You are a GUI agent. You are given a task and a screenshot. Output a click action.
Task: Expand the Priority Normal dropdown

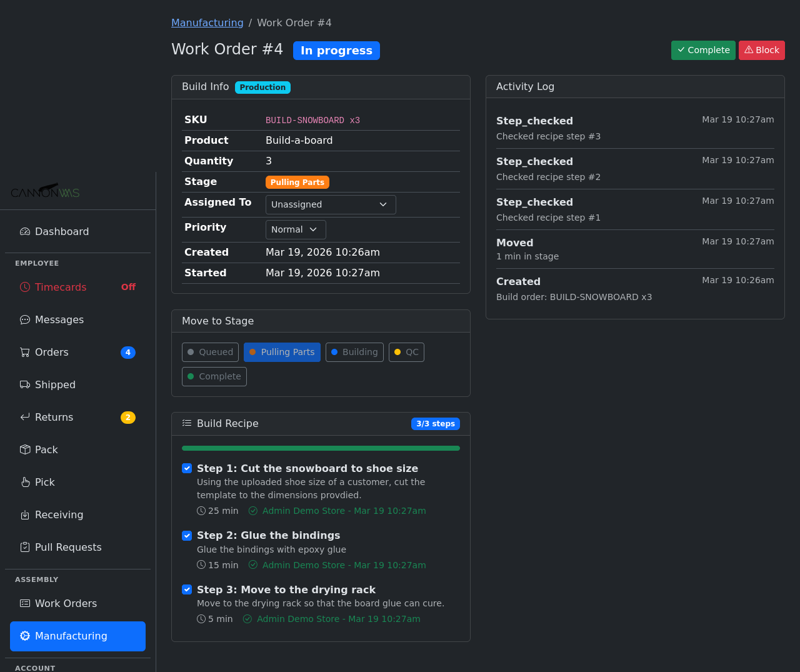pyautogui.click(x=296, y=229)
